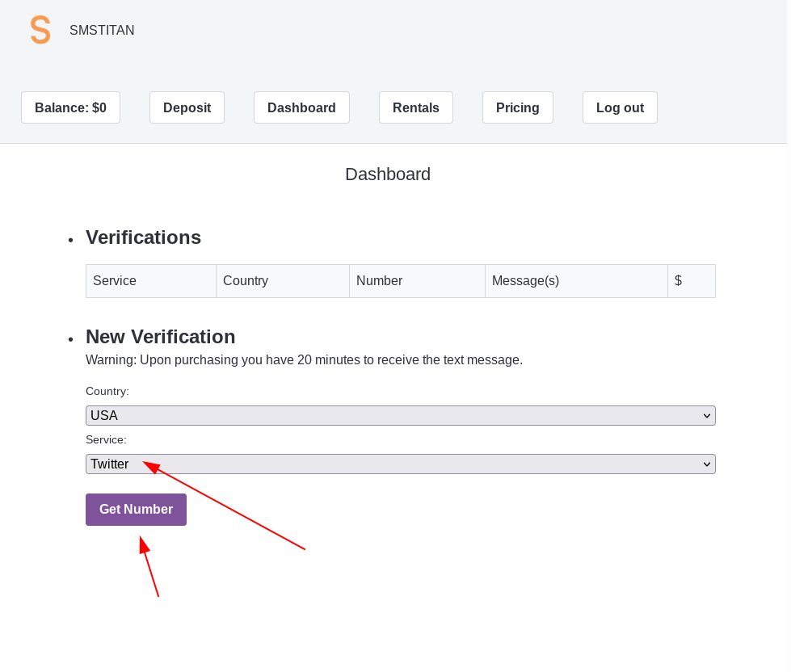
Task: Expand the Service dropdown showing Twitter
Action: (x=401, y=464)
